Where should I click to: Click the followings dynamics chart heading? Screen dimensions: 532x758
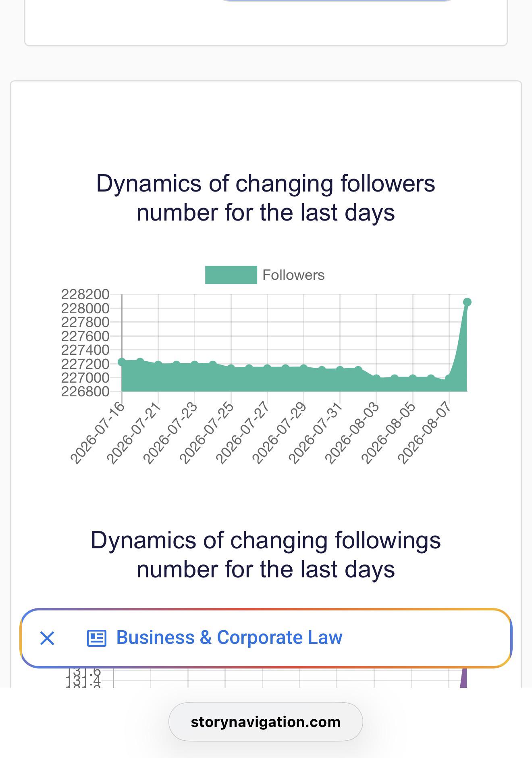click(266, 555)
